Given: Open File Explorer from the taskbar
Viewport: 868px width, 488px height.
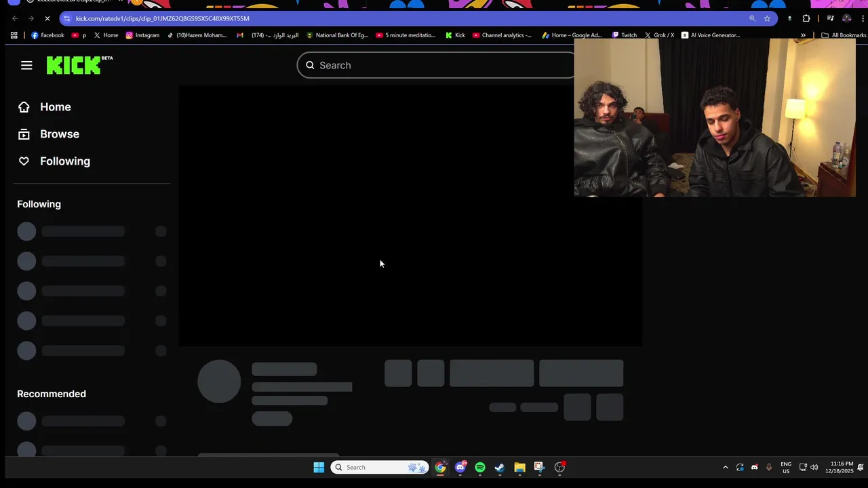Looking at the screenshot, I should tap(519, 467).
